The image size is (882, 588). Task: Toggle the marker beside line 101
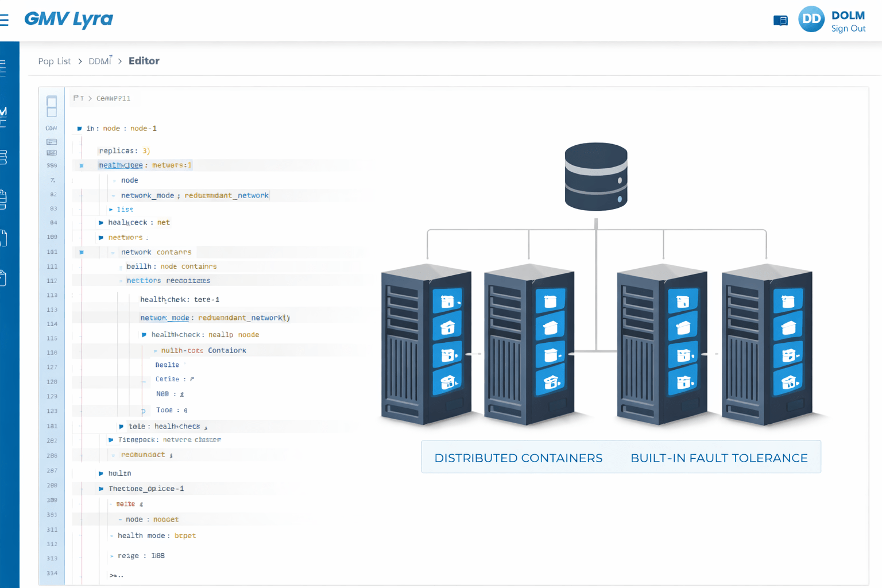tap(82, 252)
